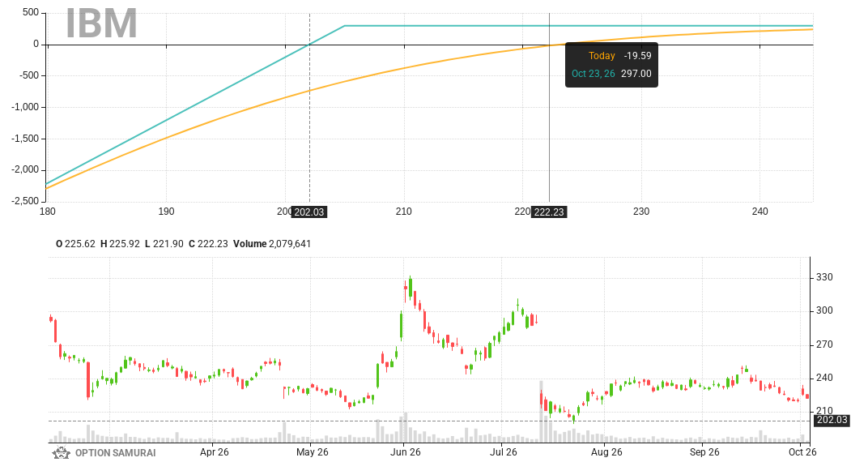
Task: Click the May 26 date label
Action: click(x=313, y=452)
